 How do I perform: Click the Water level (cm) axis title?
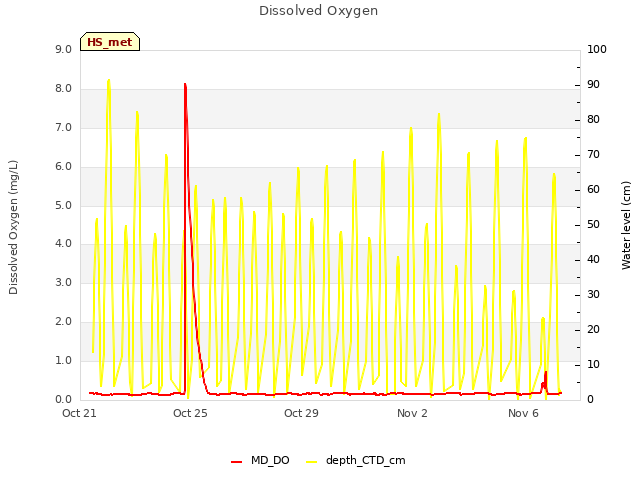[x=626, y=225]
